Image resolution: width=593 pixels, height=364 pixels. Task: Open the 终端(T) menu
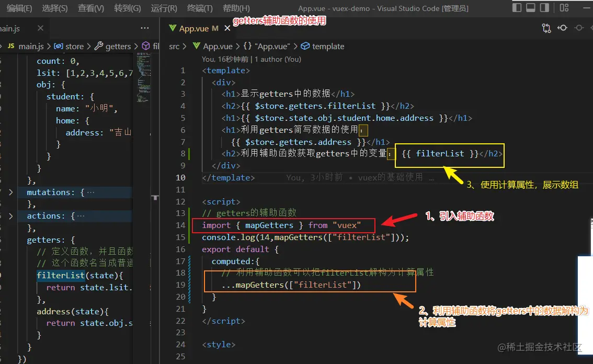[x=200, y=8]
